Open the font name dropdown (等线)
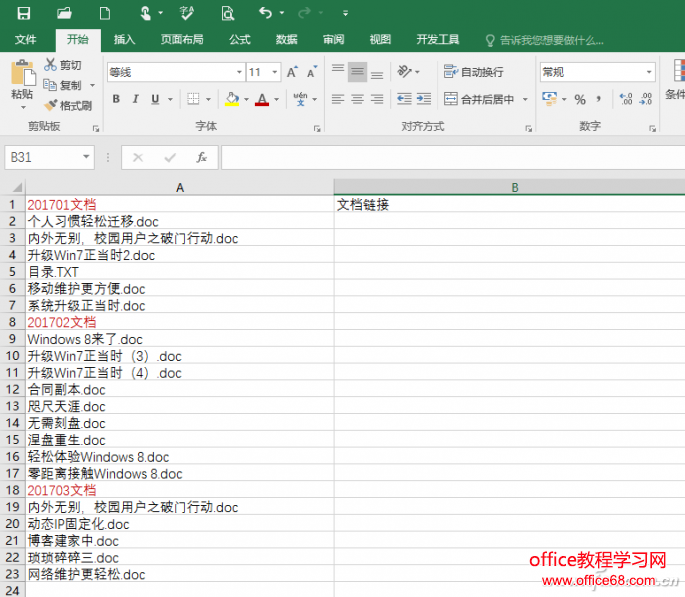 (239, 72)
